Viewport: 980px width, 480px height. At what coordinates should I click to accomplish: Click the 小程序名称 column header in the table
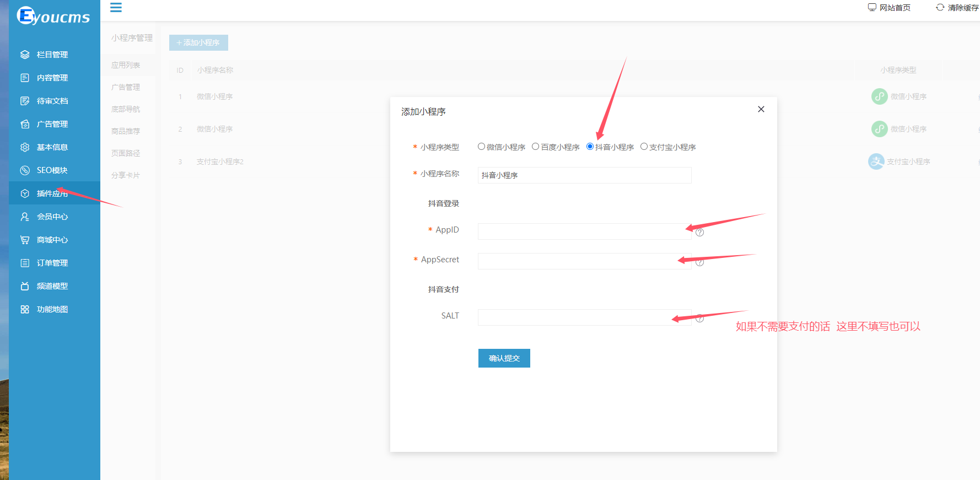click(x=215, y=70)
